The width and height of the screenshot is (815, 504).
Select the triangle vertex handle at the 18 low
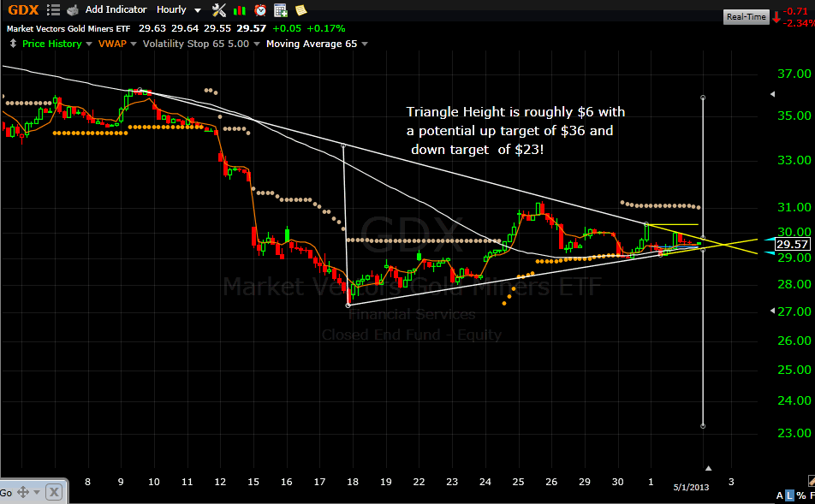[348, 305]
